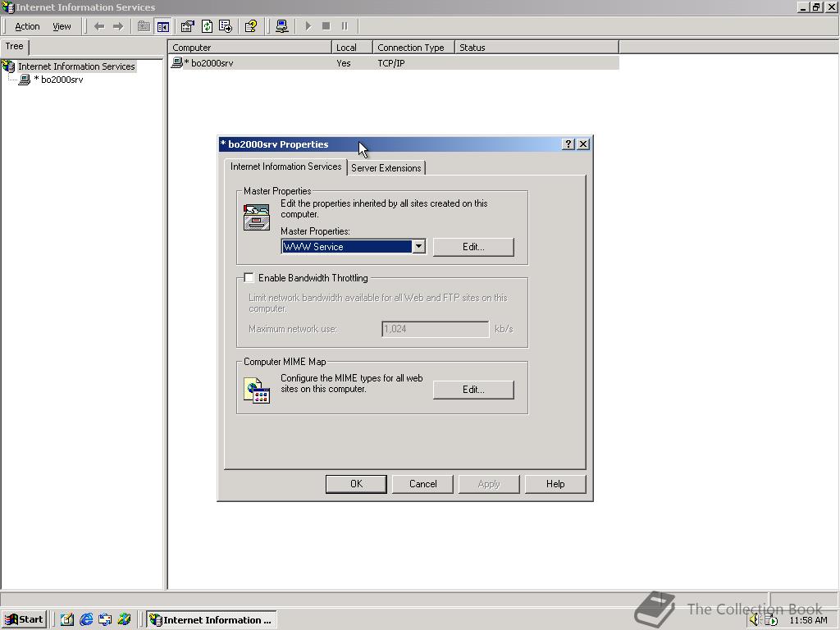The width and height of the screenshot is (840, 630).
Task: Click the clock showing 11:58 AM
Action: tap(808, 620)
